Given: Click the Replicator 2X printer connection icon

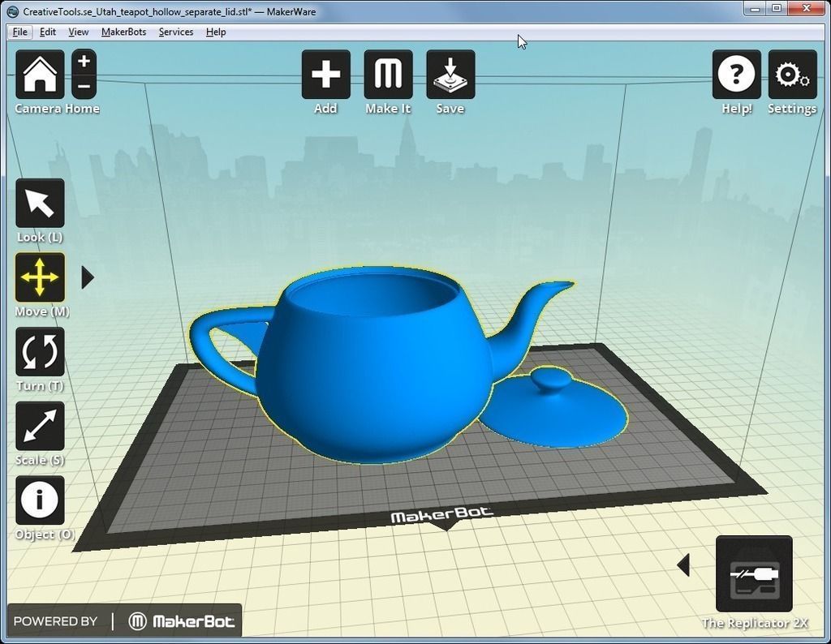Looking at the screenshot, I should [x=754, y=573].
